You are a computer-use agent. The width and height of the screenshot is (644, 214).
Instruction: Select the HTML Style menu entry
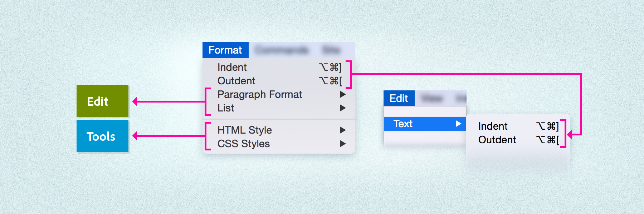245,130
